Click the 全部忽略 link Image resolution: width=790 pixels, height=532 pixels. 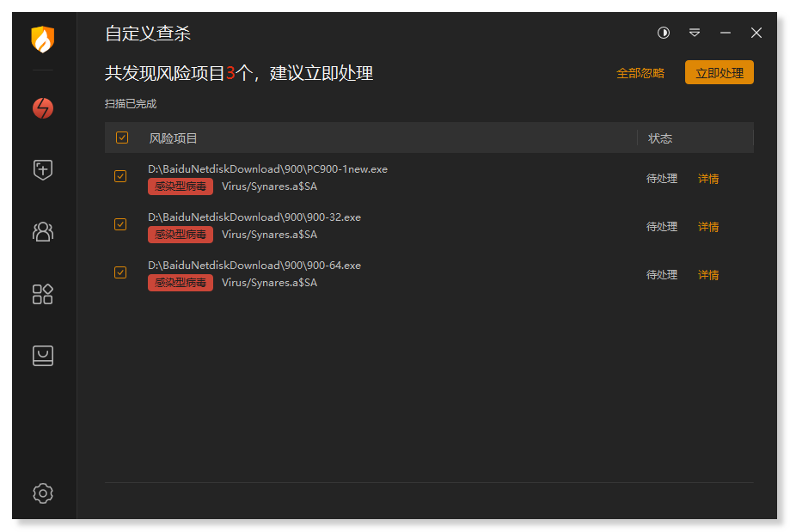640,73
